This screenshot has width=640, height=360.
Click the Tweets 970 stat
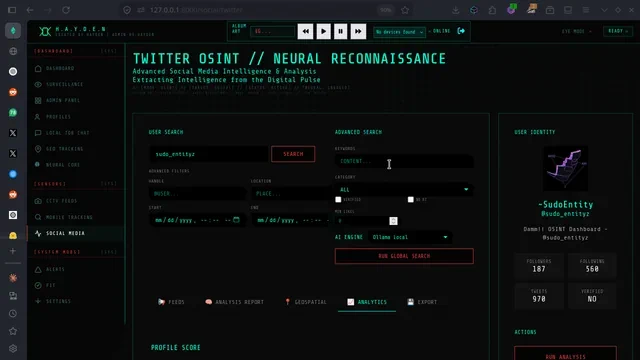point(539,296)
